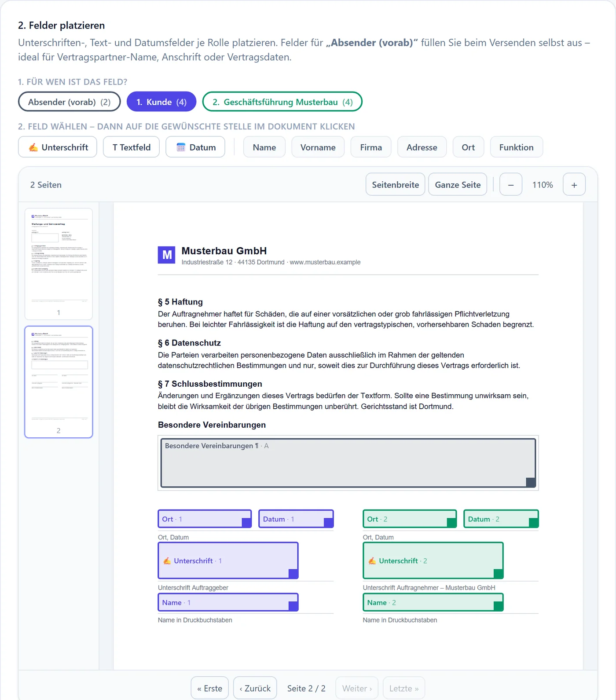The width and height of the screenshot is (616, 700).
Task: Zoom out with the minus button
Action: pyautogui.click(x=511, y=184)
